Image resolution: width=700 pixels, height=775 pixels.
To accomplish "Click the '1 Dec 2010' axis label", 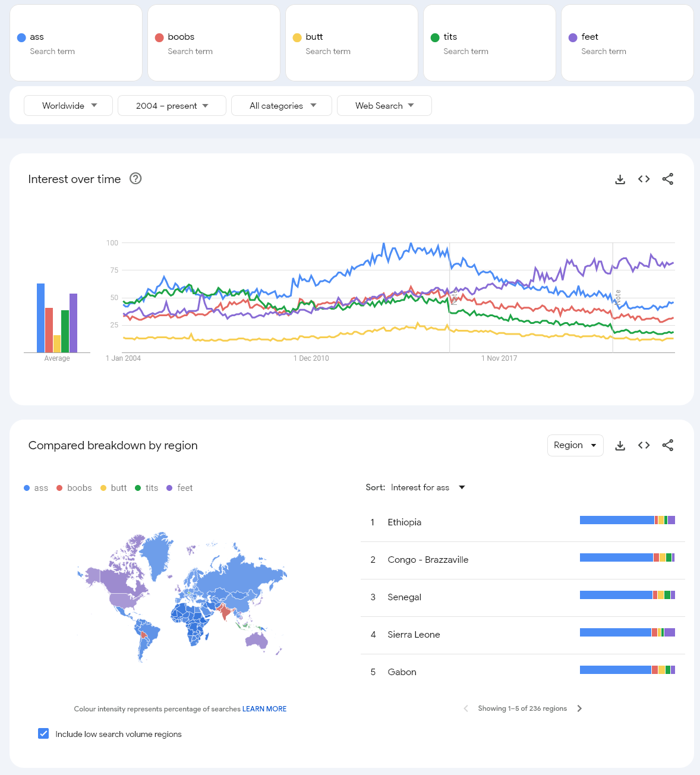I will (311, 358).
